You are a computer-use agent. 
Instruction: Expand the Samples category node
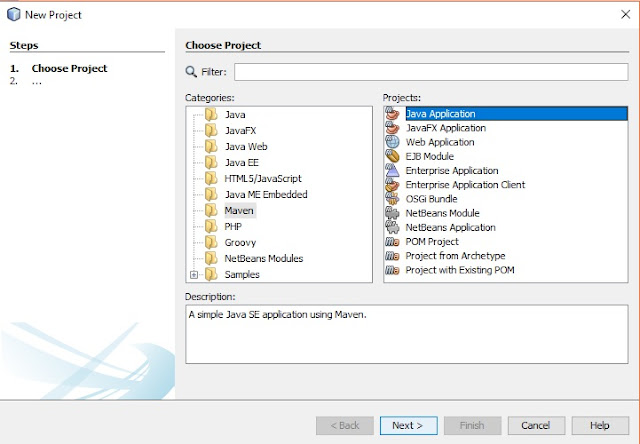click(194, 275)
